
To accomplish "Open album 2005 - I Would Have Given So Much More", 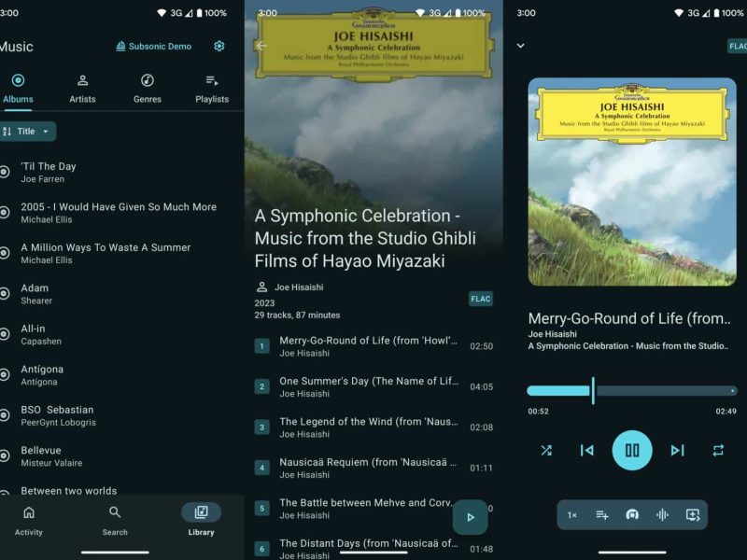I will pyautogui.click(x=122, y=213).
